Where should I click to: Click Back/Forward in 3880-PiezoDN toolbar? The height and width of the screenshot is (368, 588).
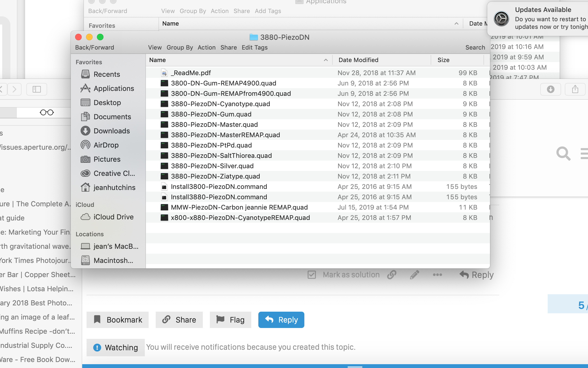pos(94,48)
